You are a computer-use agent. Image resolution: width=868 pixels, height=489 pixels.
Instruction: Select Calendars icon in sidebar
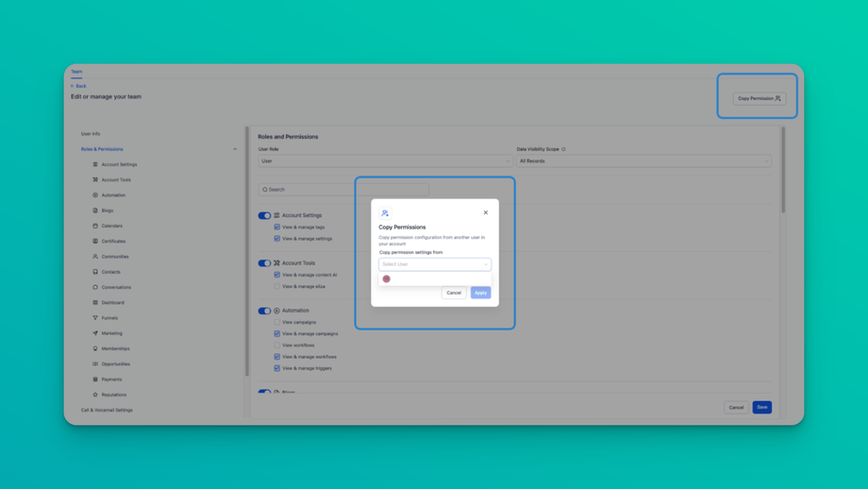pos(95,226)
